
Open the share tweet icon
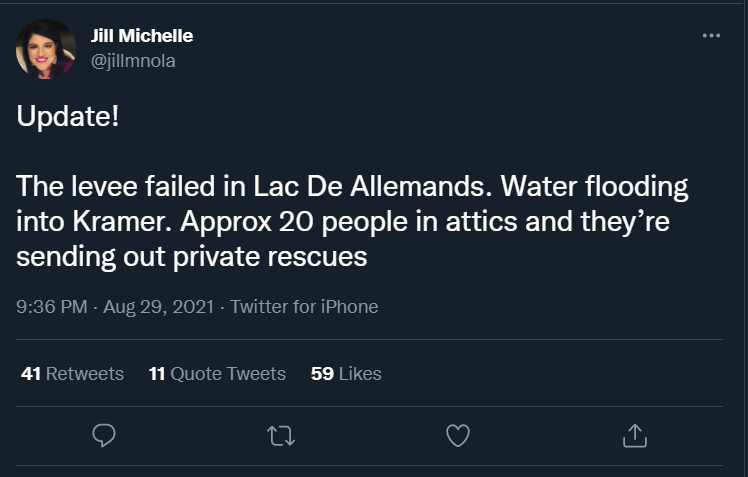(635, 436)
